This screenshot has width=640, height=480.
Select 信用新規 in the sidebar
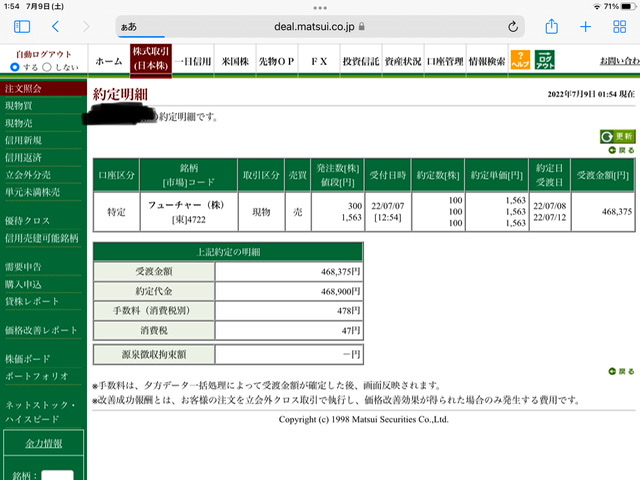click(x=23, y=140)
